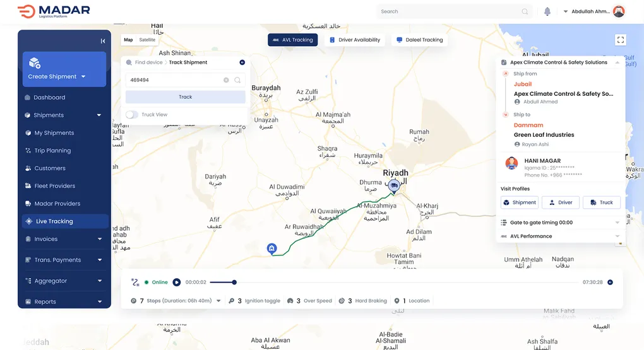This screenshot has height=350, width=644.
Task: Click the search magnifier in the tracking field
Action: tap(237, 80)
